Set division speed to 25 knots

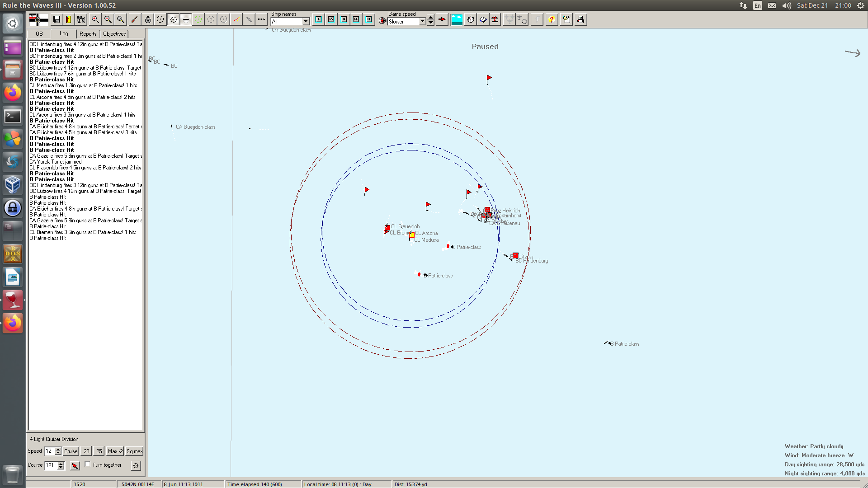click(99, 451)
